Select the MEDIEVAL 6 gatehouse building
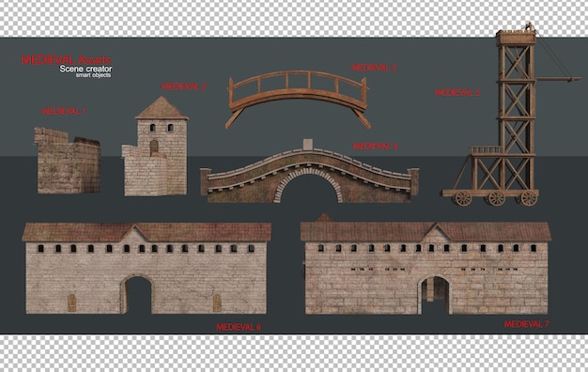The height and width of the screenshot is (372, 588). [x=147, y=268]
